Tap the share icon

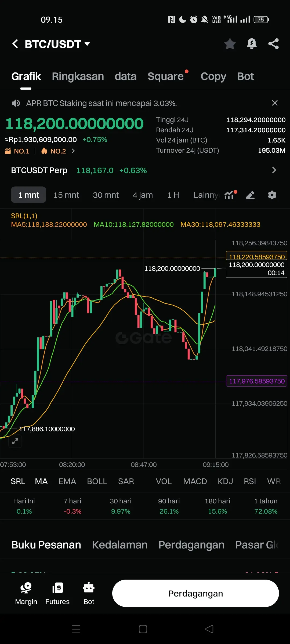pyautogui.click(x=274, y=44)
